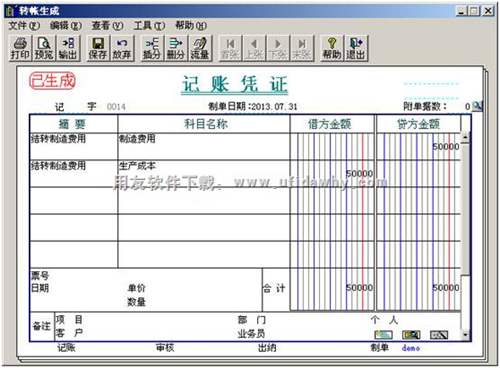This screenshot has height=368, width=500.
Task: Click the 打印 print toolbar icon
Action: pyautogui.click(x=20, y=48)
